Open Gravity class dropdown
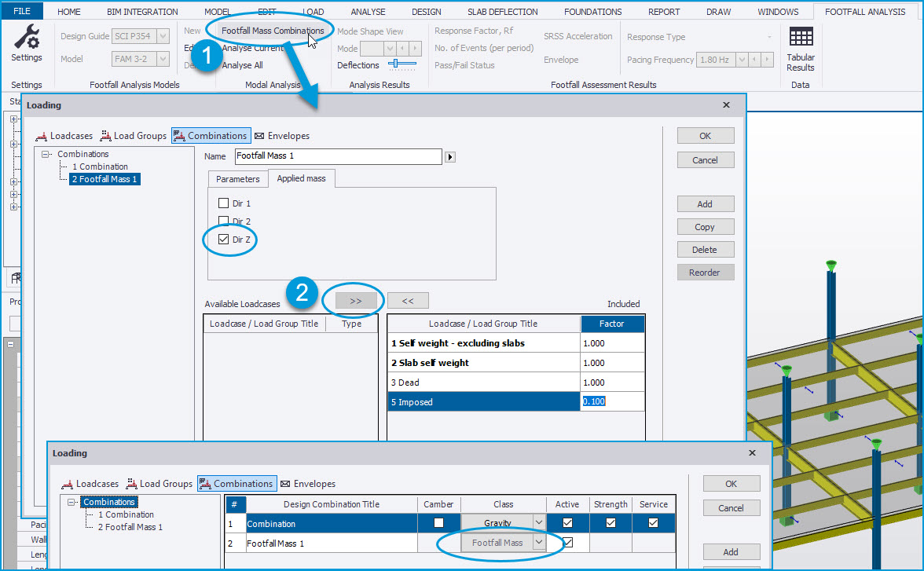Image resolution: width=924 pixels, height=571 pixels. click(538, 523)
